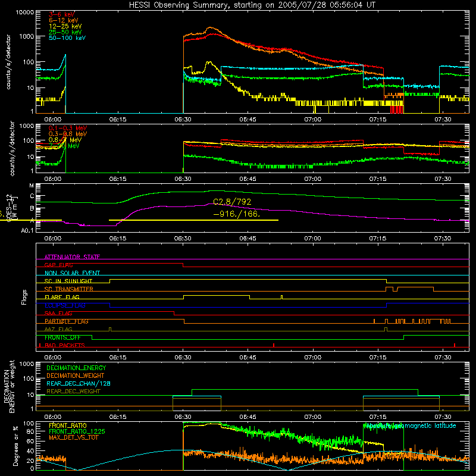Viewport: 476px width, 476px height.
Task: Click the MAX_DET_VS_TOT legend entry
Action: 73,437
